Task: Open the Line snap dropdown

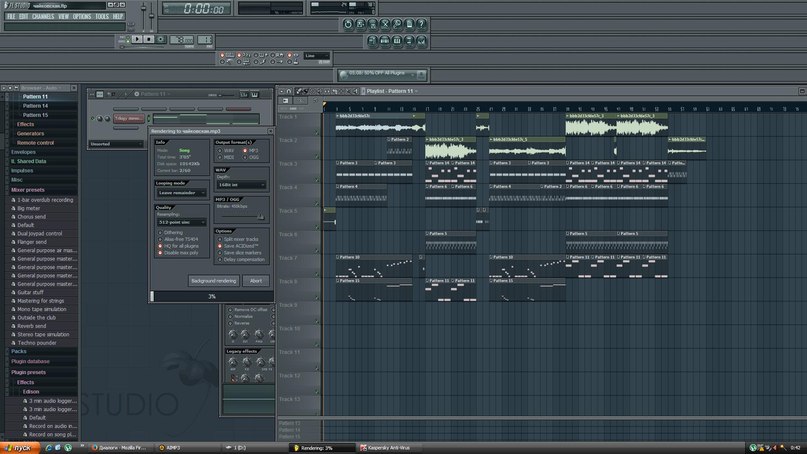Action: click(317, 56)
